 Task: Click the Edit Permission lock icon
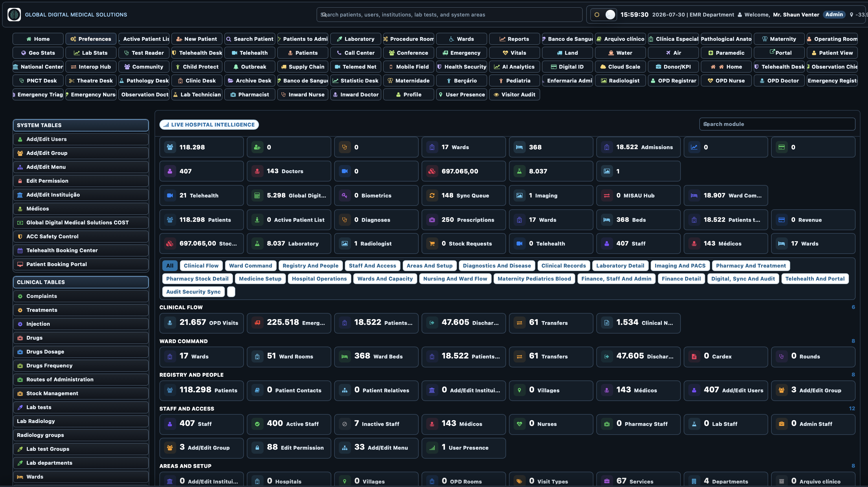coord(20,181)
